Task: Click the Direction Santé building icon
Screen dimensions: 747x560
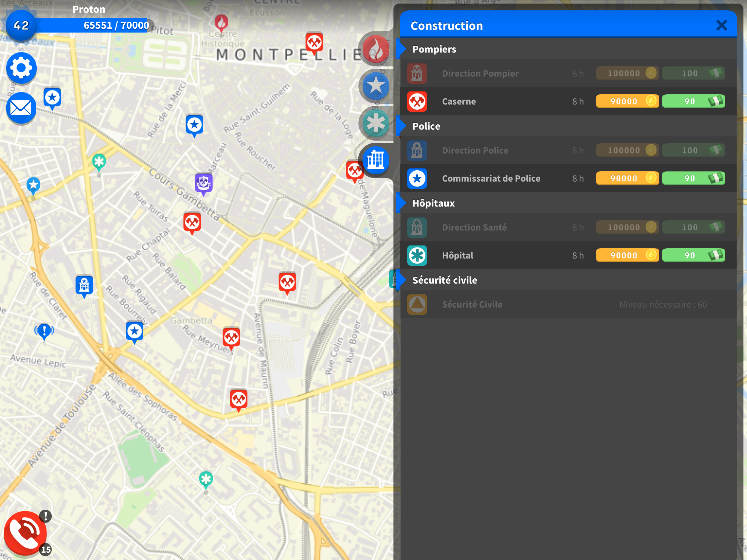Action: [x=417, y=227]
